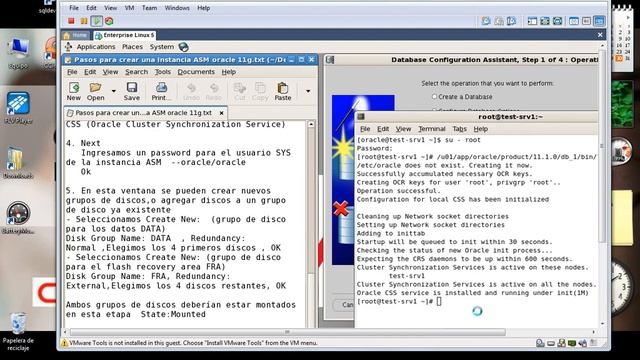This screenshot has height=360, width=640.
Task: Open the VMware View menu
Action: (x=111, y=8)
